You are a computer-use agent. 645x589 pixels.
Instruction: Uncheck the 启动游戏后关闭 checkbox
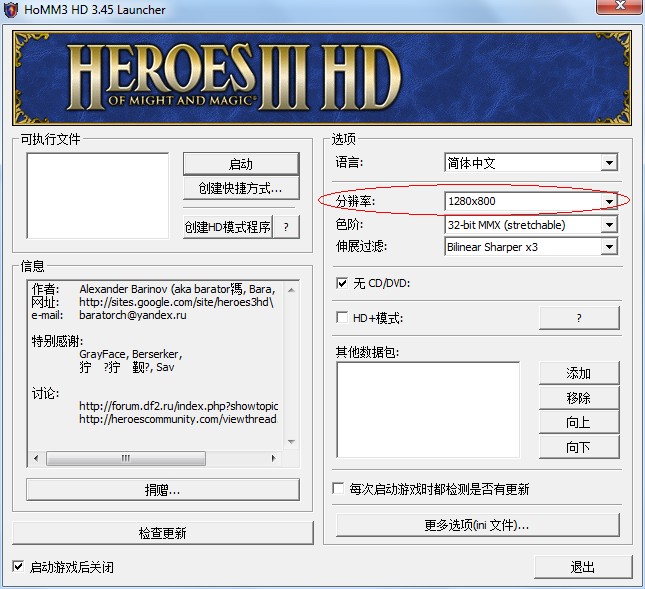pos(18,566)
